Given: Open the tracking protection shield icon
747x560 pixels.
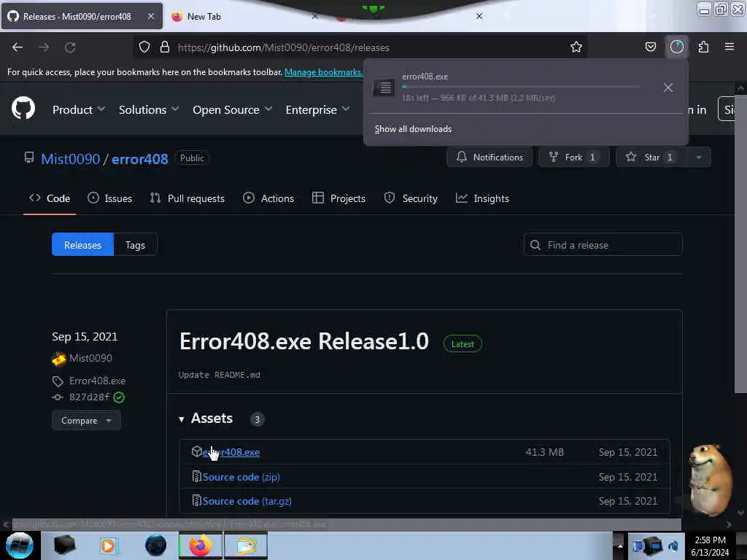Looking at the screenshot, I should point(144,47).
